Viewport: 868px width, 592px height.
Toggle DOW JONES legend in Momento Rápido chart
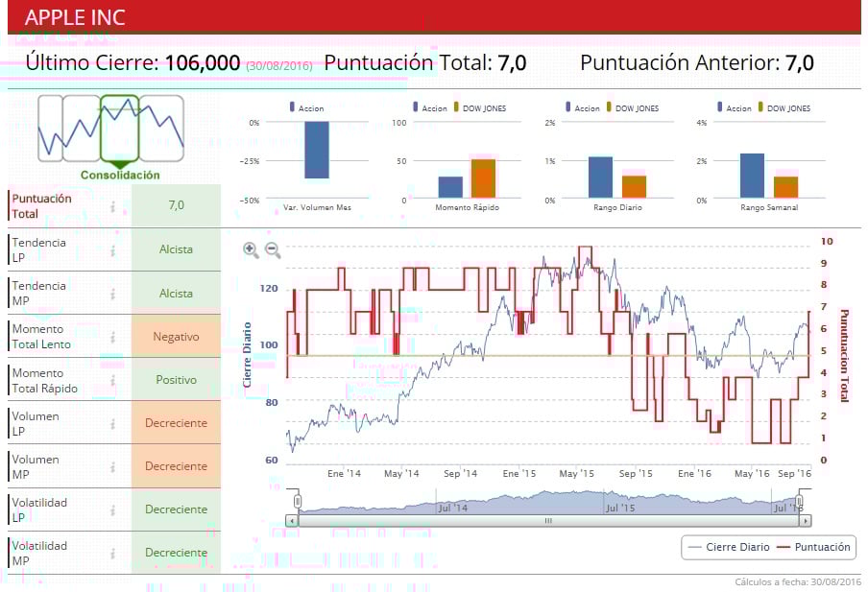coord(480,107)
